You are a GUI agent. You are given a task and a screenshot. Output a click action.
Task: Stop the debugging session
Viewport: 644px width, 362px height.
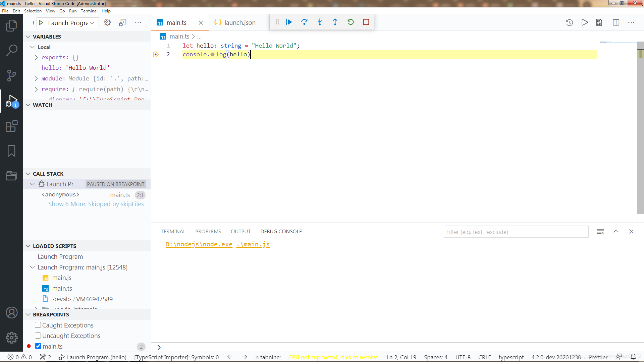tap(366, 22)
